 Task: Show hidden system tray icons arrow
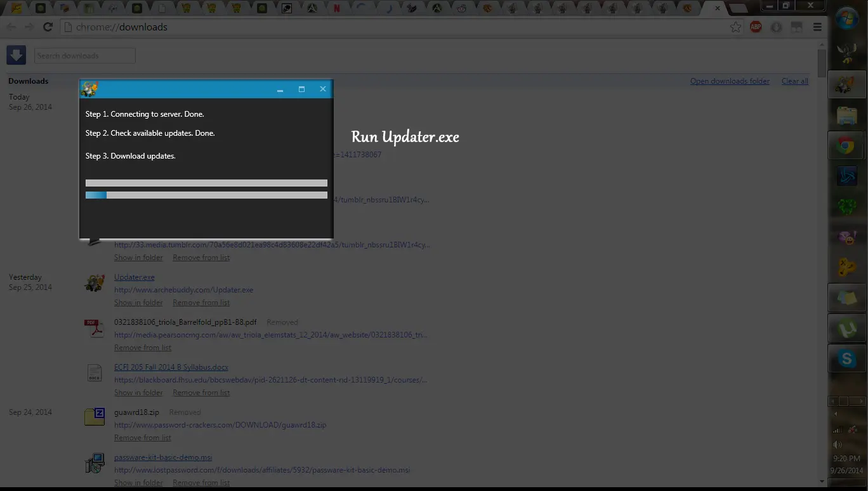pyautogui.click(x=835, y=414)
